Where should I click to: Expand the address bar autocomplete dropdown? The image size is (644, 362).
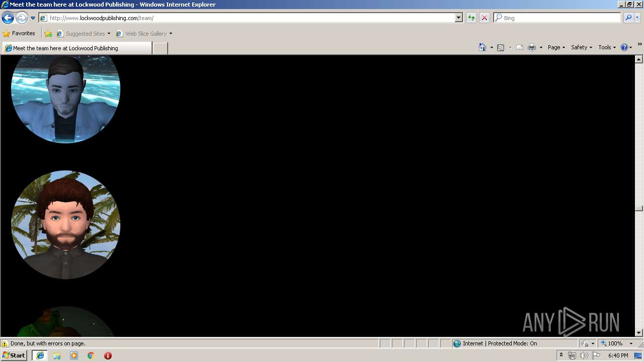click(x=458, y=18)
